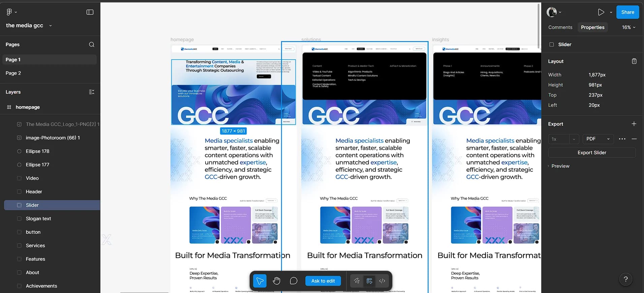Viewport: 644px width, 293px height.
Task: Copy layout properties clipboard icon
Action: click(x=634, y=61)
